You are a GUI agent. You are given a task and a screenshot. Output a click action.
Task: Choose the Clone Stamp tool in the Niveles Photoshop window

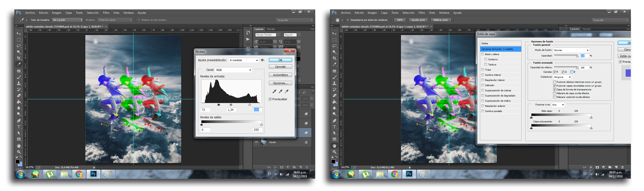click(x=19, y=83)
